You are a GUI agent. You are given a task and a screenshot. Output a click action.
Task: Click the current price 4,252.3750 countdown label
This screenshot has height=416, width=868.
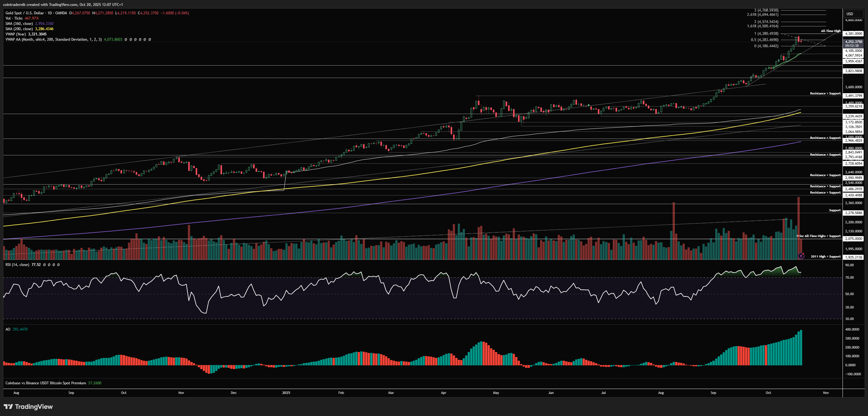pos(853,43)
